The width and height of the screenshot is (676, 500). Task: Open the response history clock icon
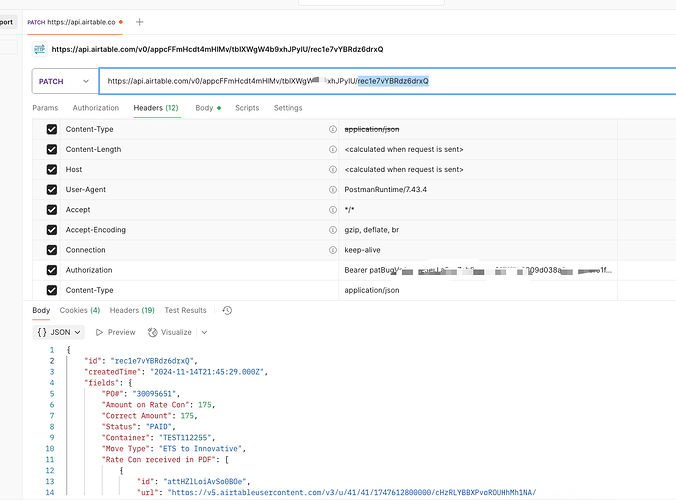pyautogui.click(x=227, y=310)
